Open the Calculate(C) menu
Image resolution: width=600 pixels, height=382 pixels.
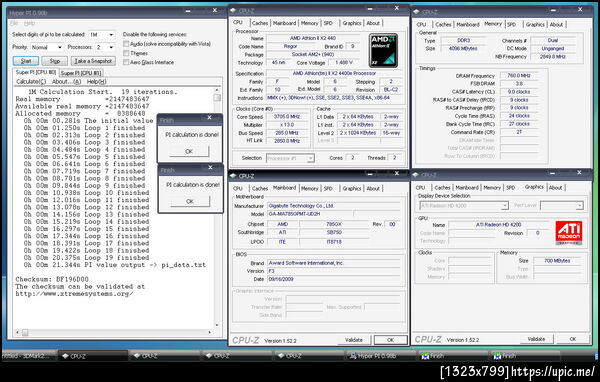tap(31, 82)
